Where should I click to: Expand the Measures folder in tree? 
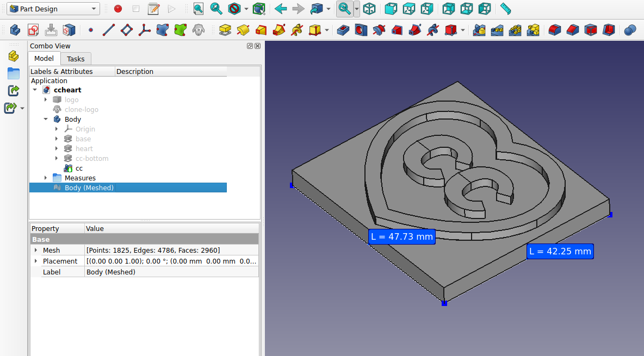pyautogui.click(x=46, y=178)
